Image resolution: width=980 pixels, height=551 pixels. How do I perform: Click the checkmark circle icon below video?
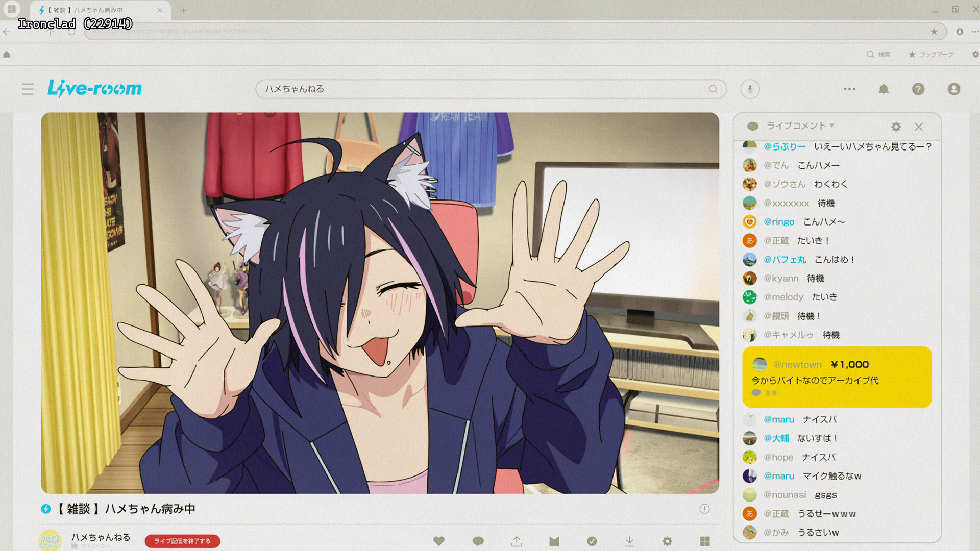point(592,541)
